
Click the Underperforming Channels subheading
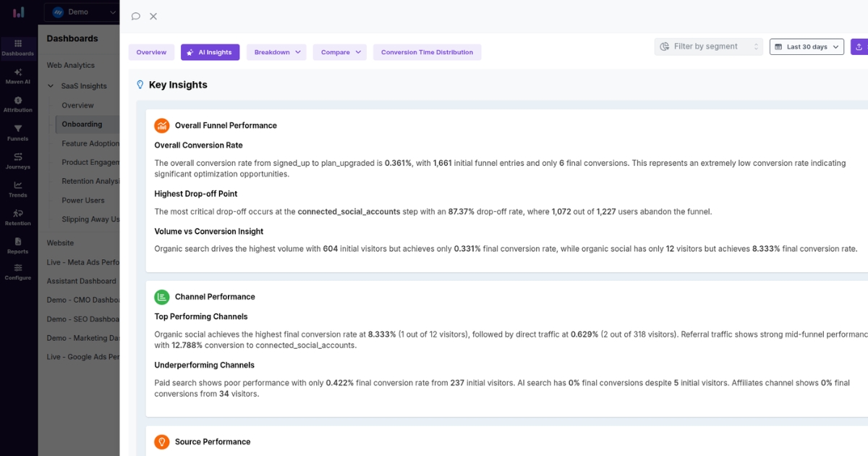(x=204, y=366)
